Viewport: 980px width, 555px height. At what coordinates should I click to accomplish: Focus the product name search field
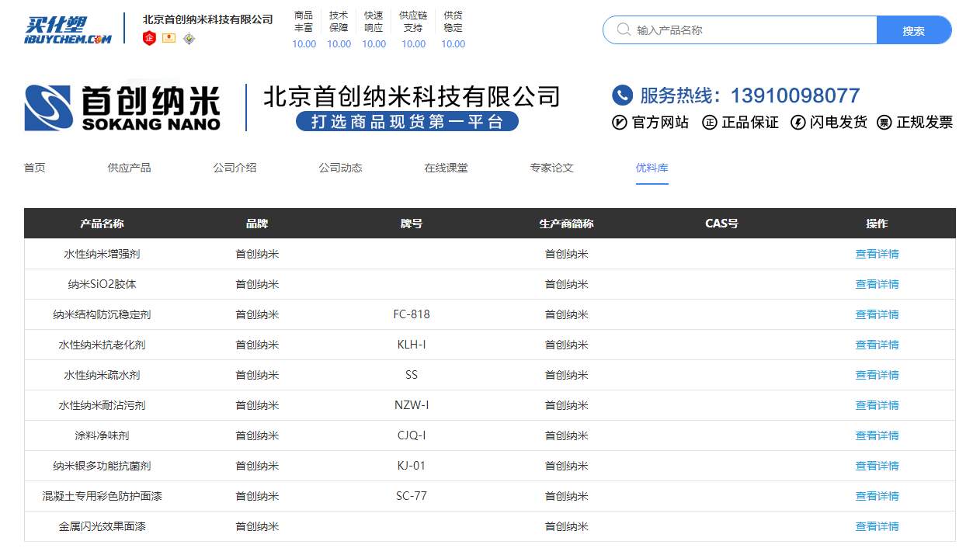pos(740,30)
